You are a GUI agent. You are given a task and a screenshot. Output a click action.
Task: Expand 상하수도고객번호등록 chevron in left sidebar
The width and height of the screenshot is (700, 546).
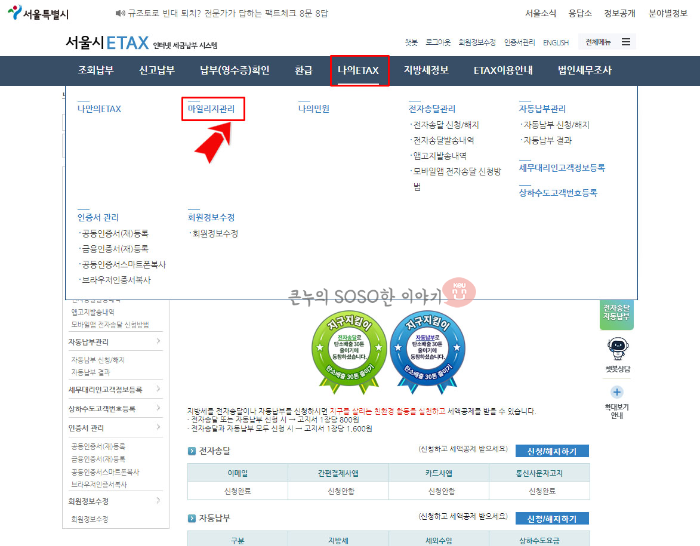click(x=158, y=408)
